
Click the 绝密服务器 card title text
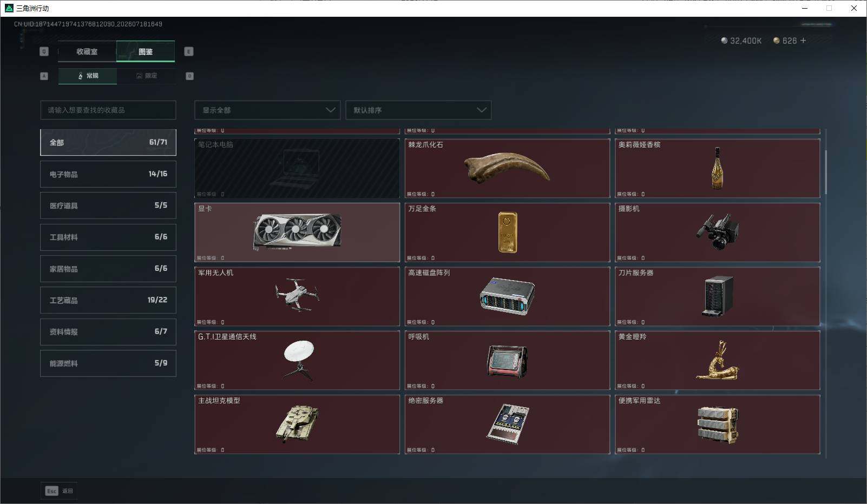click(x=426, y=401)
